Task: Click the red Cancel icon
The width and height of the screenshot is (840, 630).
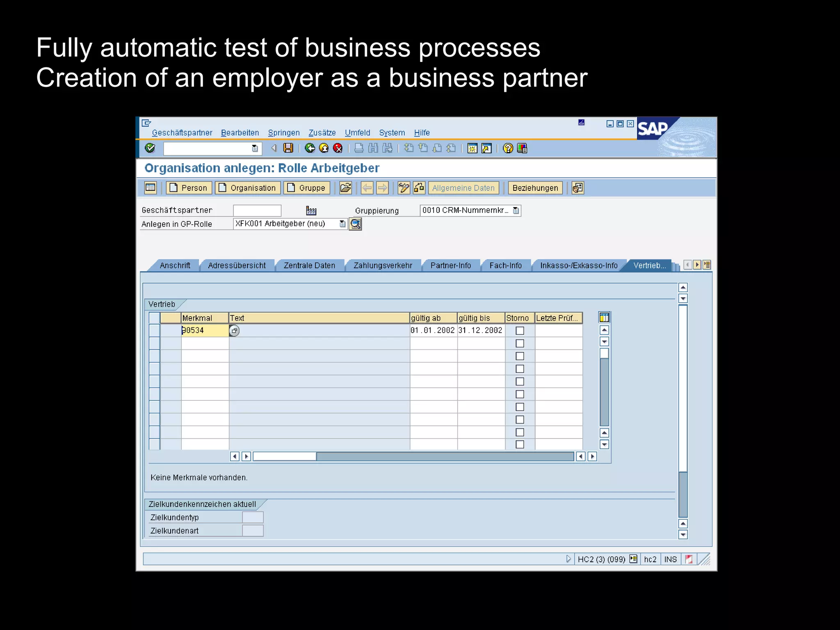Action: point(338,148)
